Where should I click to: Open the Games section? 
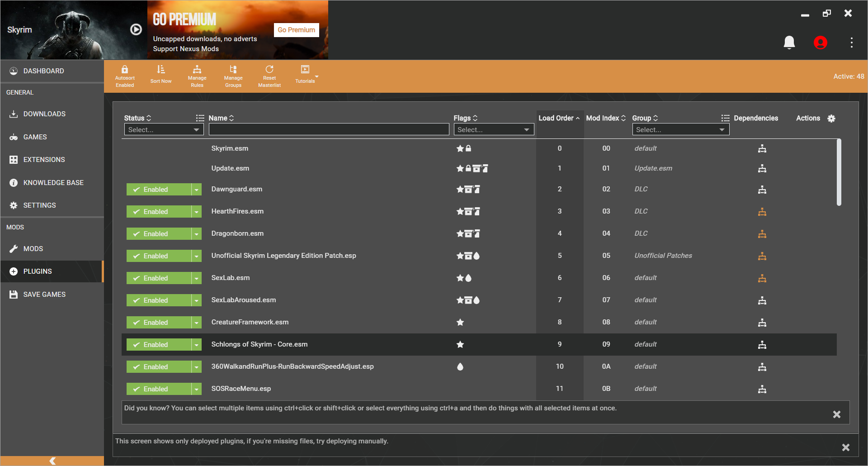(52, 137)
